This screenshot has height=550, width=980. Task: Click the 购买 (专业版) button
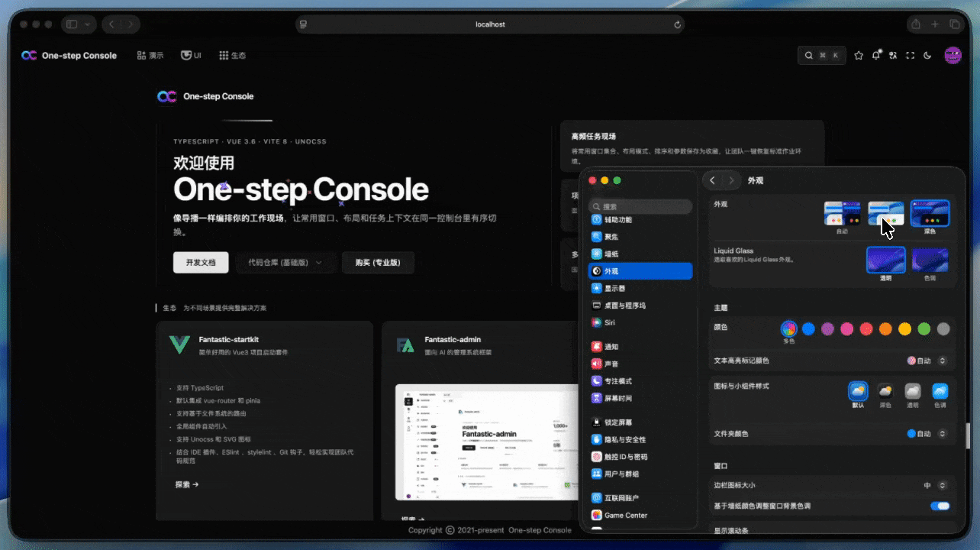[x=378, y=263]
